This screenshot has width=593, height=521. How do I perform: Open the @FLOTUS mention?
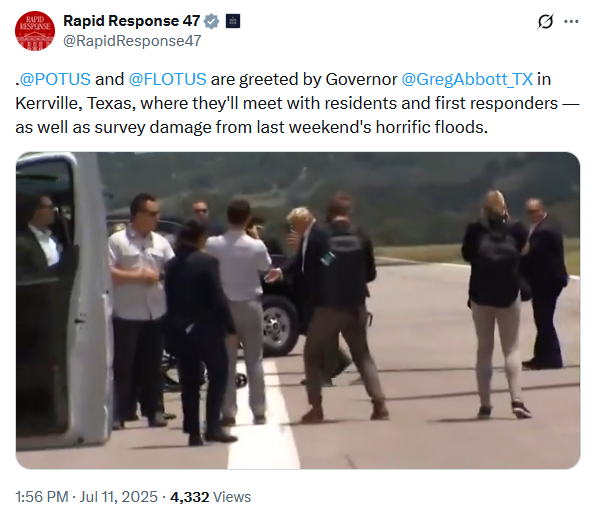(168, 79)
